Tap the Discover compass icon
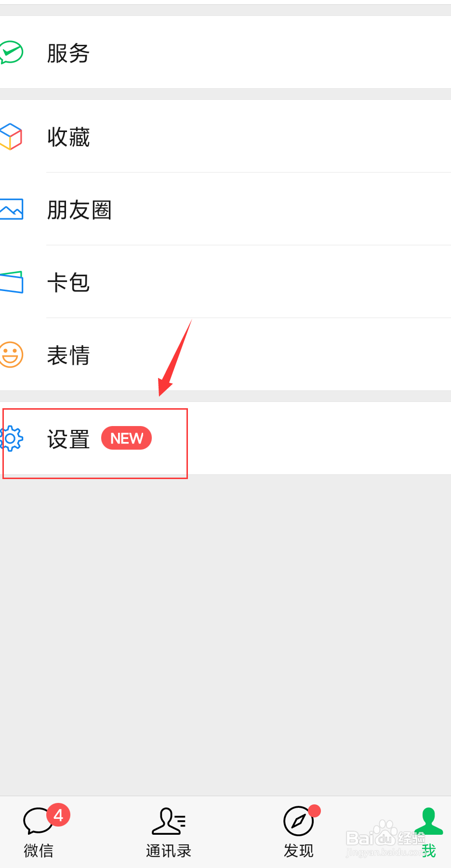The image size is (451, 868). (x=298, y=821)
